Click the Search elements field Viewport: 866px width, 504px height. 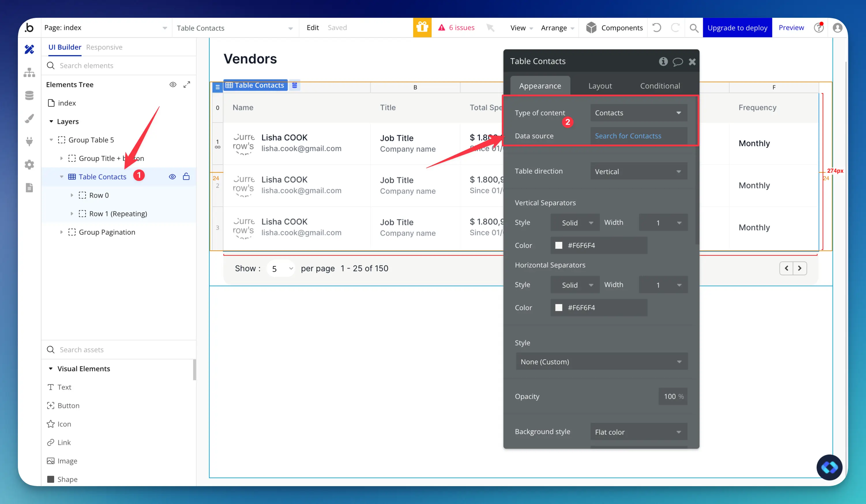119,66
